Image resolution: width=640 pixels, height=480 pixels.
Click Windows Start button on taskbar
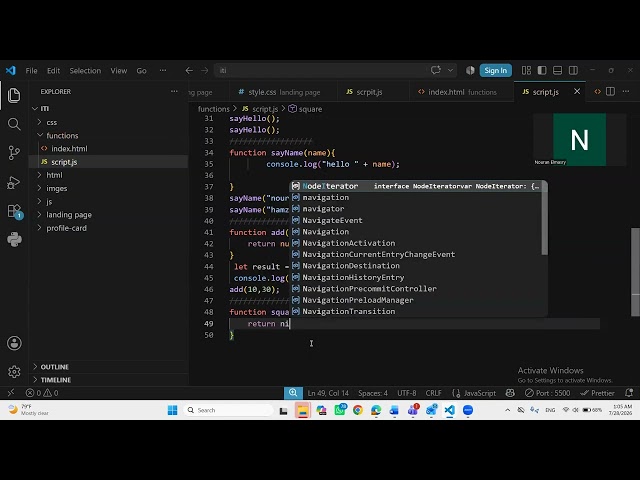click(x=172, y=410)
